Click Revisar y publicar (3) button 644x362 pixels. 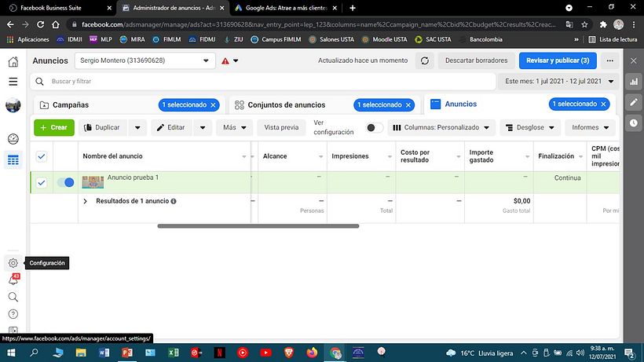tap(558, 60)
